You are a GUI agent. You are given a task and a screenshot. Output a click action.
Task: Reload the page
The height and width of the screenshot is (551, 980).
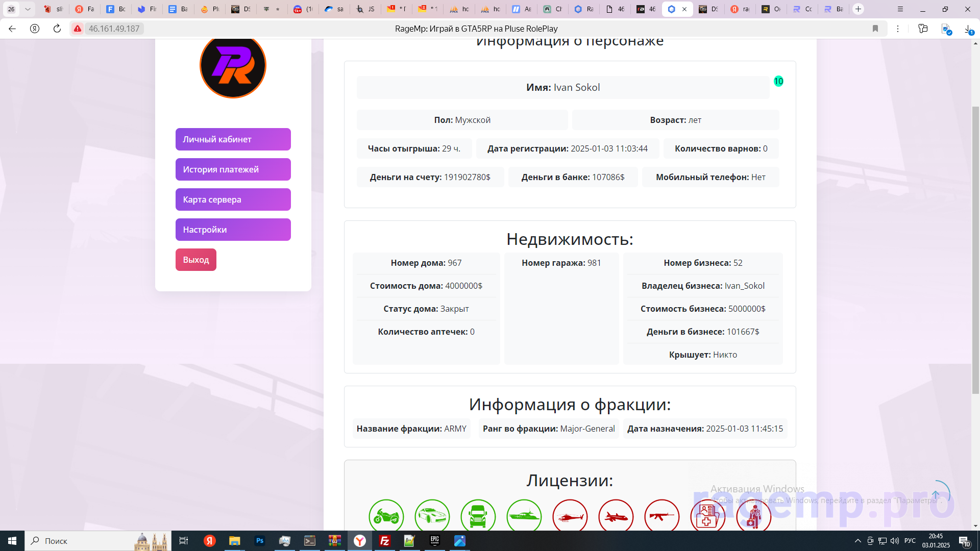pos(57,29)
